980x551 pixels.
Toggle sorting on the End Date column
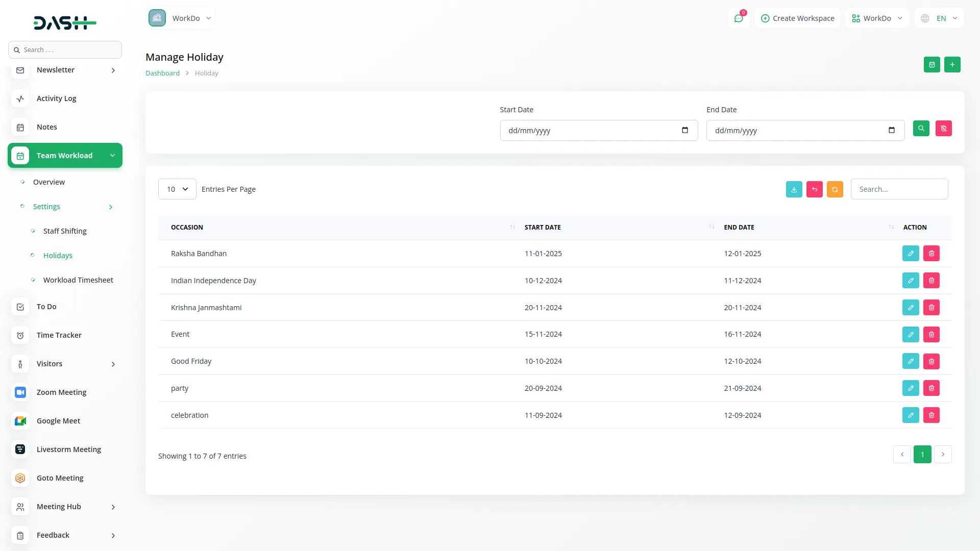pyautogui.click(x=891, y=227)
